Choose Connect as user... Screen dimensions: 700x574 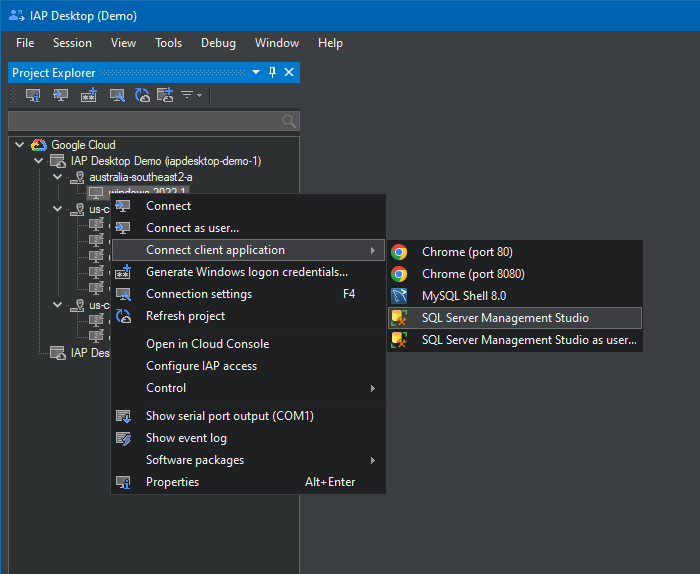[248, 228]
